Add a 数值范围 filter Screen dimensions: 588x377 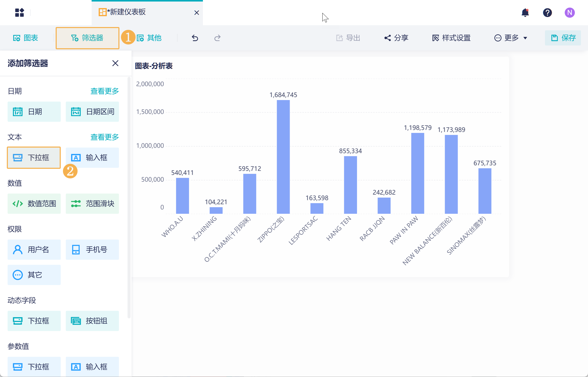point(34,204)
